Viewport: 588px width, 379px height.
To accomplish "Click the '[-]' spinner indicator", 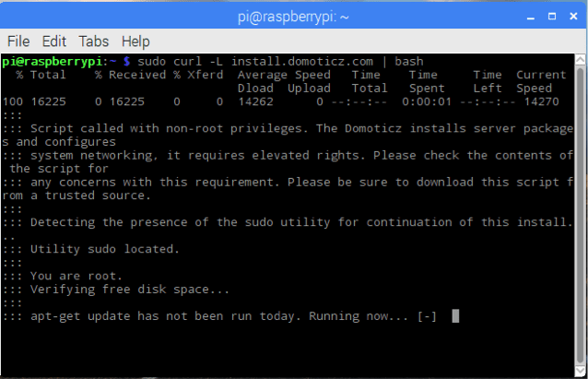I will 427,316.
